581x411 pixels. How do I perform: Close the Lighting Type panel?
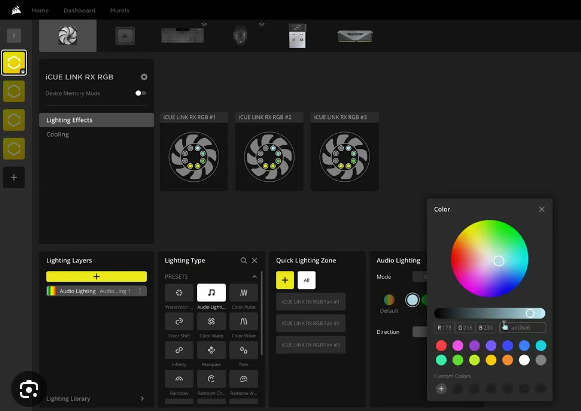coord(255,261)
